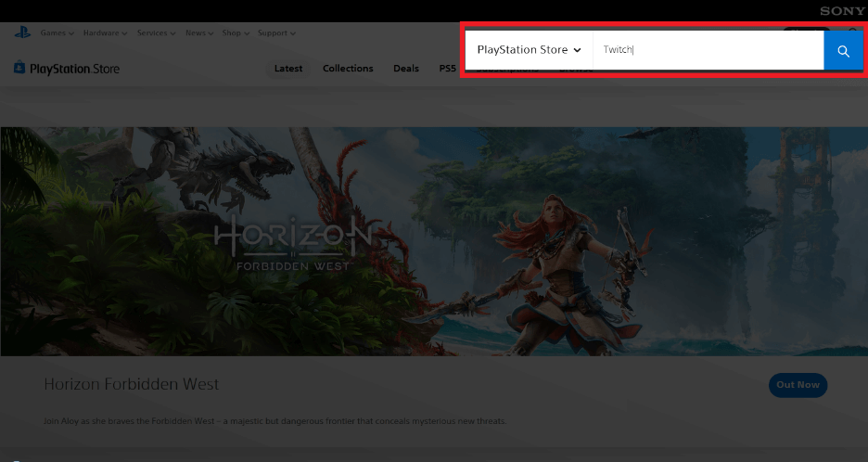Select the Latest tab
The height and width of the screenshot is (462, 868).
pos(288,69)
